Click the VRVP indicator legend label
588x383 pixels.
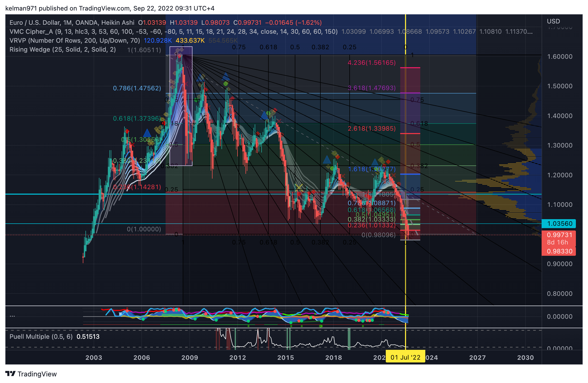point(75,41)
